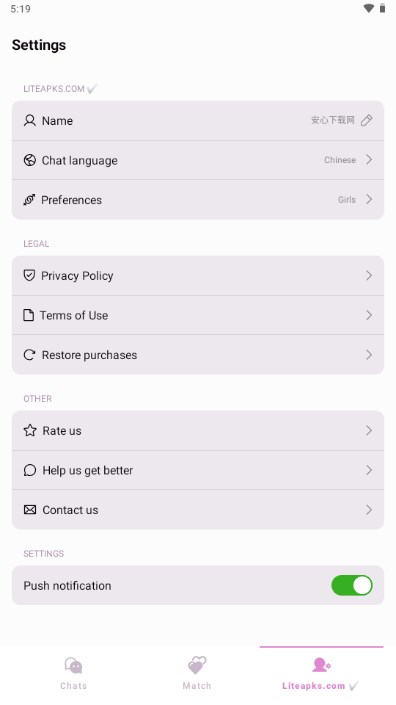The height and width of the screenshot is (705, 396).
Task: Tap the Restore purchases text
Action: [x=89, y=355]
